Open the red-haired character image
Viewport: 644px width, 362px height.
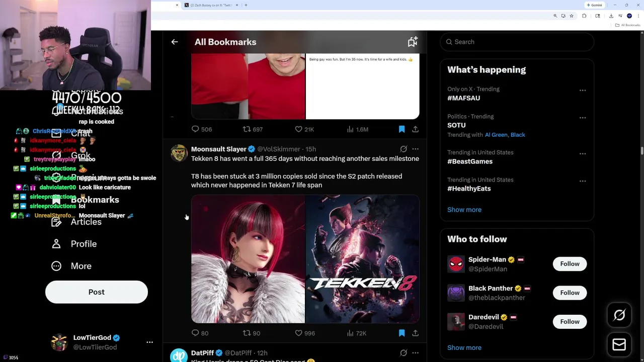[248, 259]
